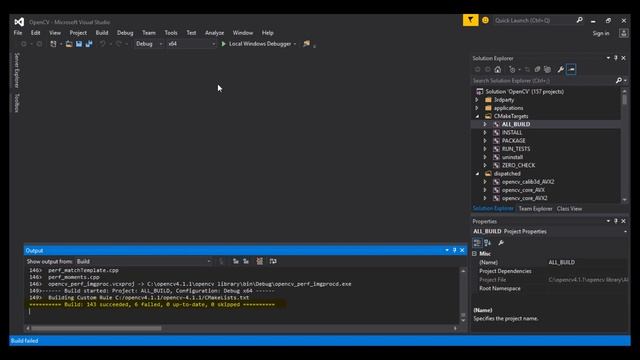Open the Tools menu
The height and width of the screenshot is (360, 640).
click(171, 33)
